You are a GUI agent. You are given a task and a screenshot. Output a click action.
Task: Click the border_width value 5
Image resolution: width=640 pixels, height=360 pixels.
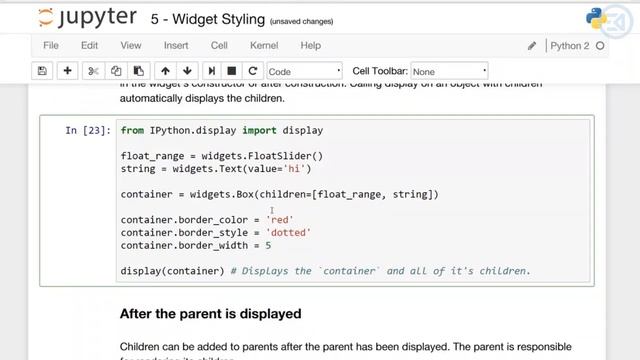(268, 246)
